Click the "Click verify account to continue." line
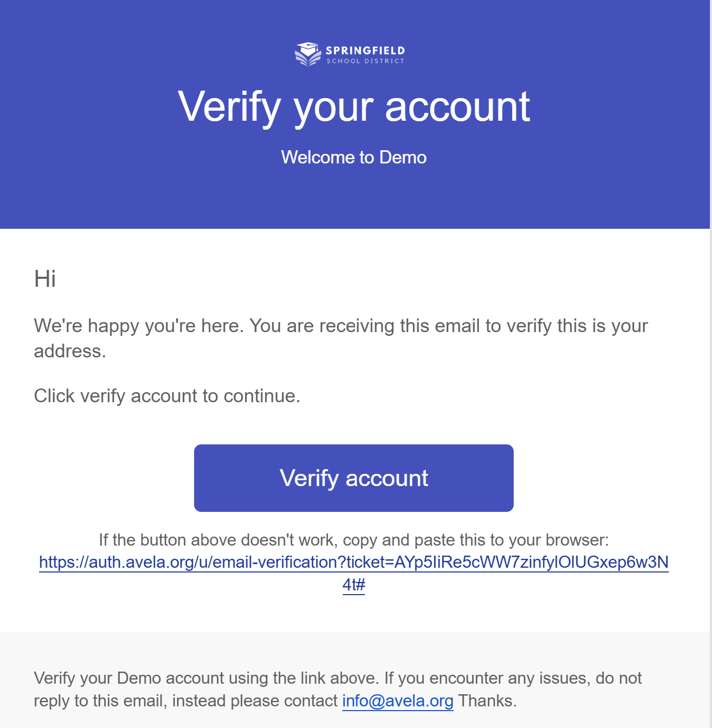Image resolution: width=712 pixels, height=728 pixels. tap(167, 396)
